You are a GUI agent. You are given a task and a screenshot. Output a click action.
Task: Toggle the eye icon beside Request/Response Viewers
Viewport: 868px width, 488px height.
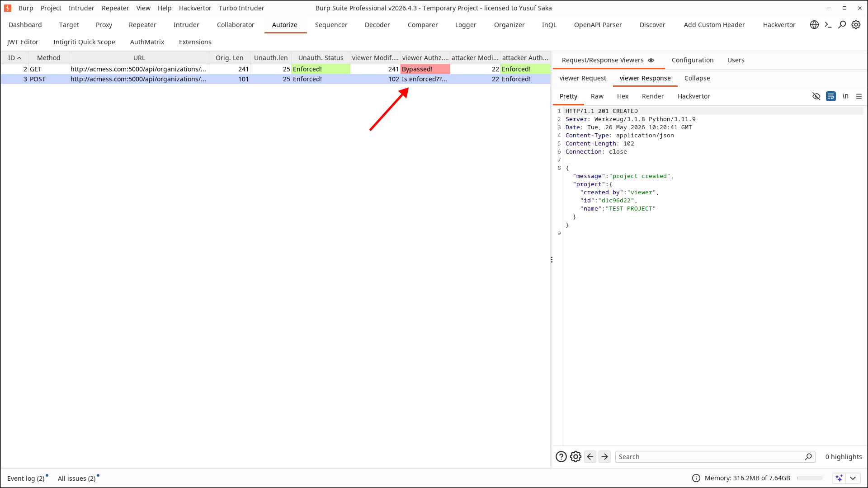coord(651,60)
